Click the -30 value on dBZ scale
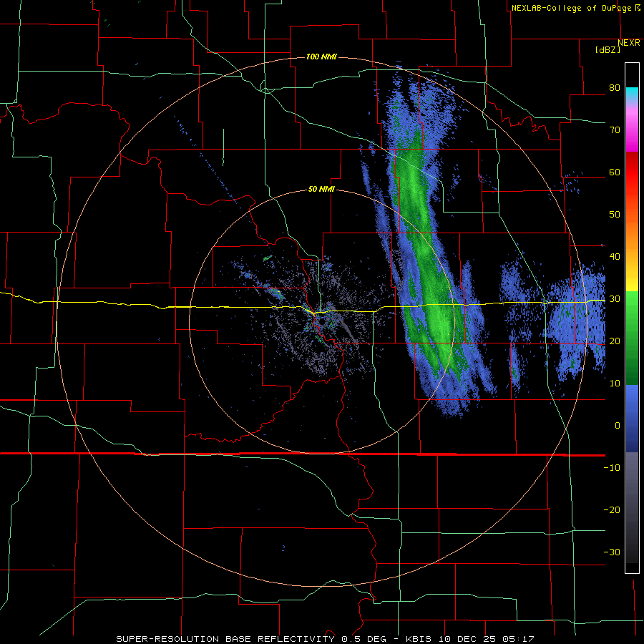Image resolution: width=644 pixels, height=644 pixels. [612, 552]
